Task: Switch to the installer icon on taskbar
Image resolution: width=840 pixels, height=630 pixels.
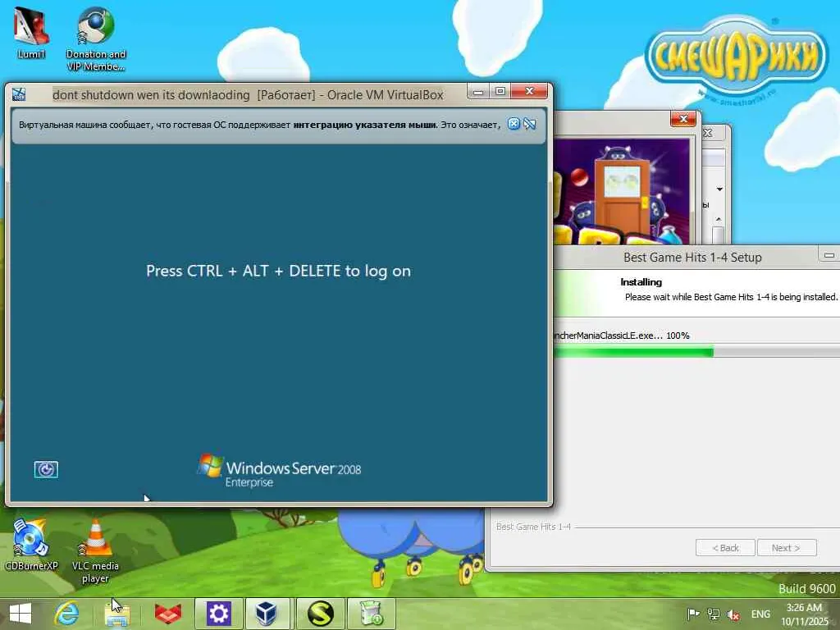Action: point(372,614)
